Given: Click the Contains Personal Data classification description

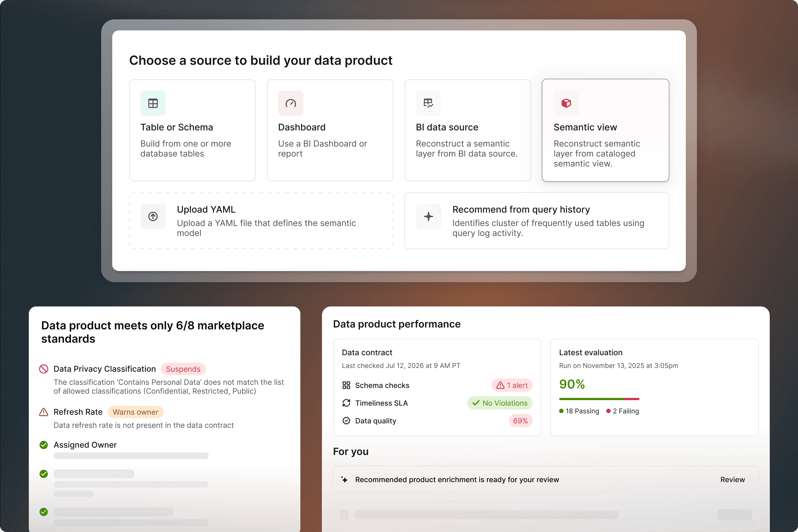Looking at the screenshot, I should pyautogui.click(x=169, y=387).
